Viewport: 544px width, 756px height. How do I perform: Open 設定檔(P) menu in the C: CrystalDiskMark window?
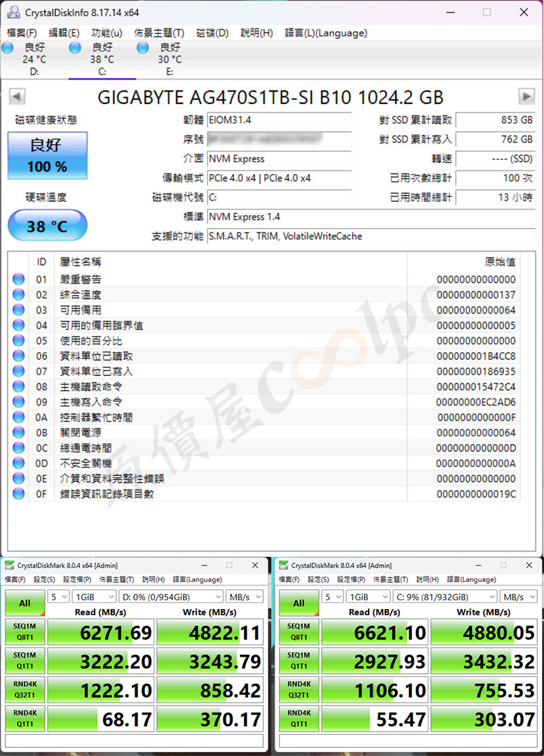tap(351, 579)
